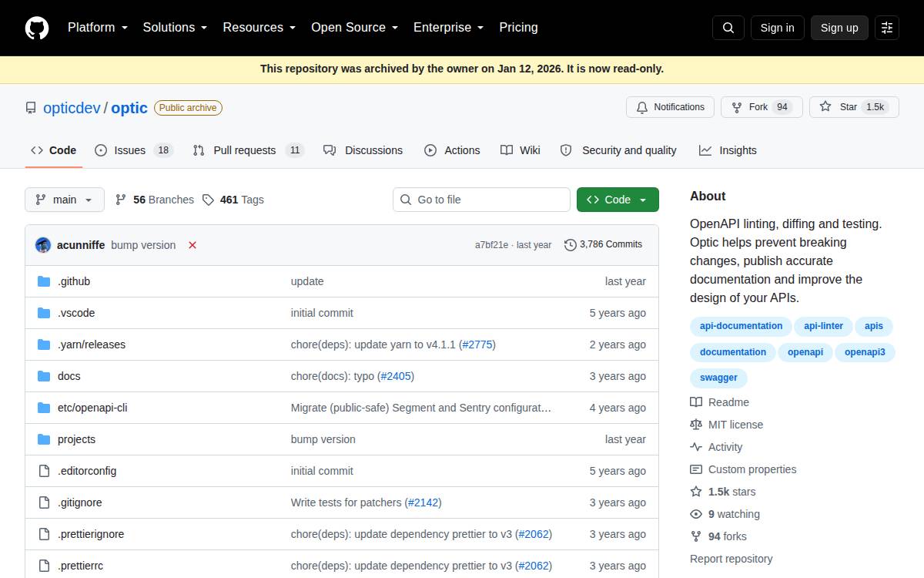Open the main branch selector dropdown
Screen dimensions: 924x578
click(x=64, y=200)
